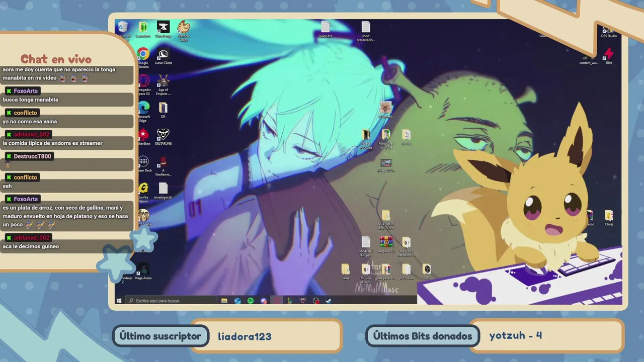This screenshot has height=362, width=644.
Task: Click FoxoArts username above 'busca tonga manabita'
Action: coord(26,91)
